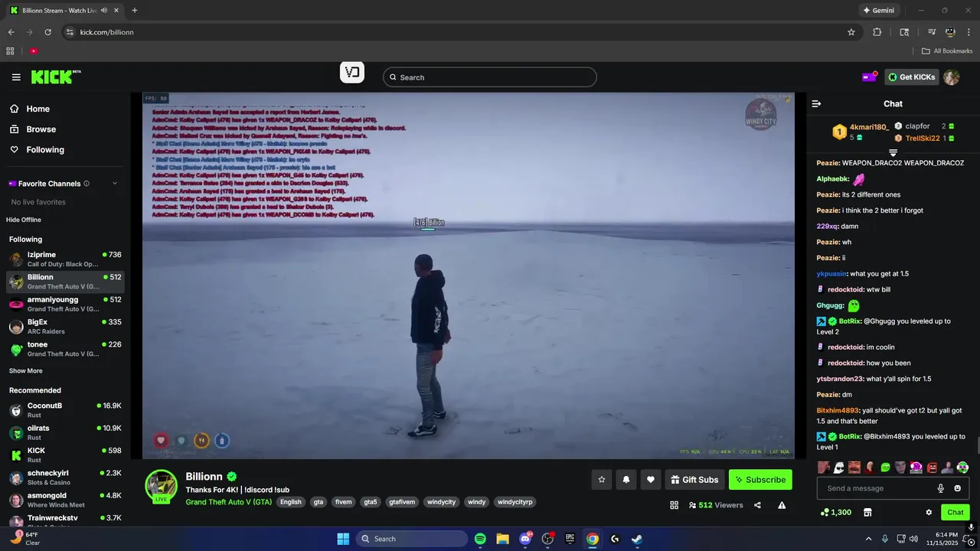Click the share icon next to Viewers
The image size is (980, 551).
coord(757,505)
